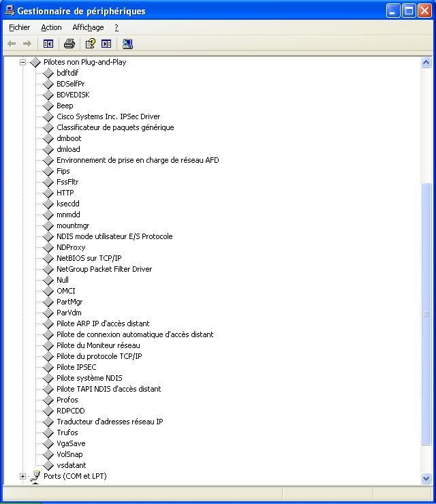
Task: Click the Device Manager title bar icon
Action: tap(10, 11)
